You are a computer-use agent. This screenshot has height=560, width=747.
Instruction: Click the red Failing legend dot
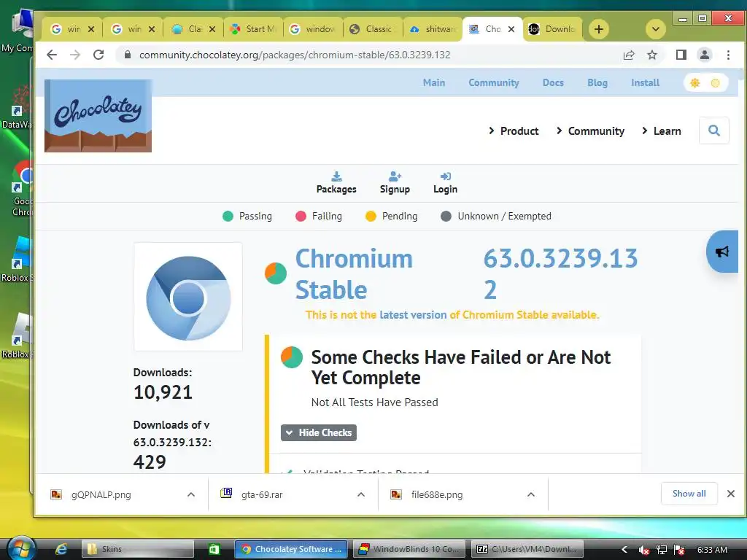(301, 216)
